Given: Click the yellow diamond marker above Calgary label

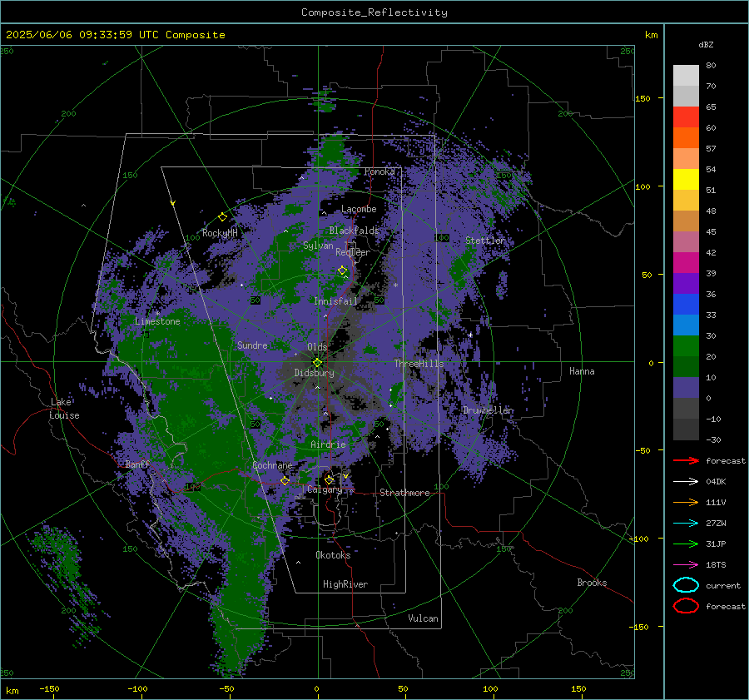Looking at the screenshot, I should click(329, 479).
